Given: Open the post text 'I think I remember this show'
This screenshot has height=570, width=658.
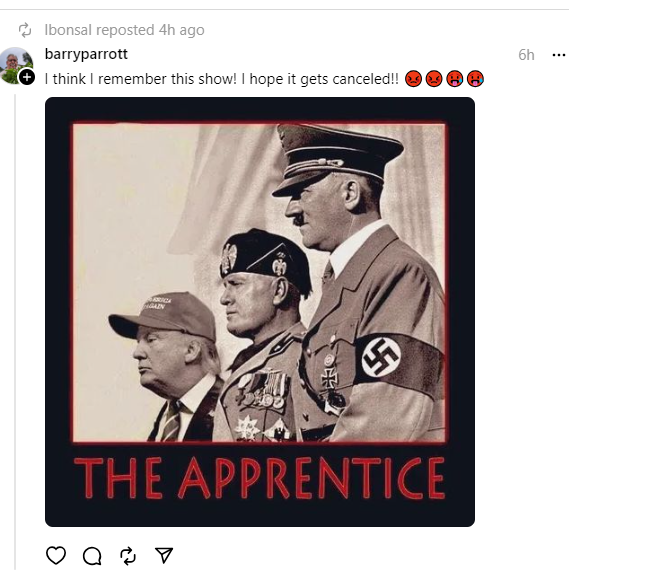Looking at the screenshot, I should pos(141,79).
